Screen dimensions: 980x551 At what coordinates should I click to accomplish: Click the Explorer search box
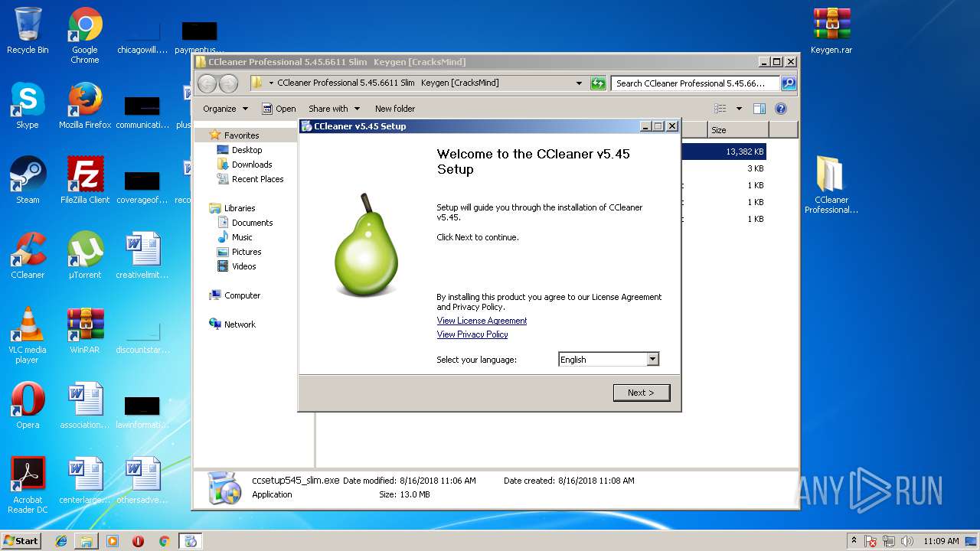695,83
